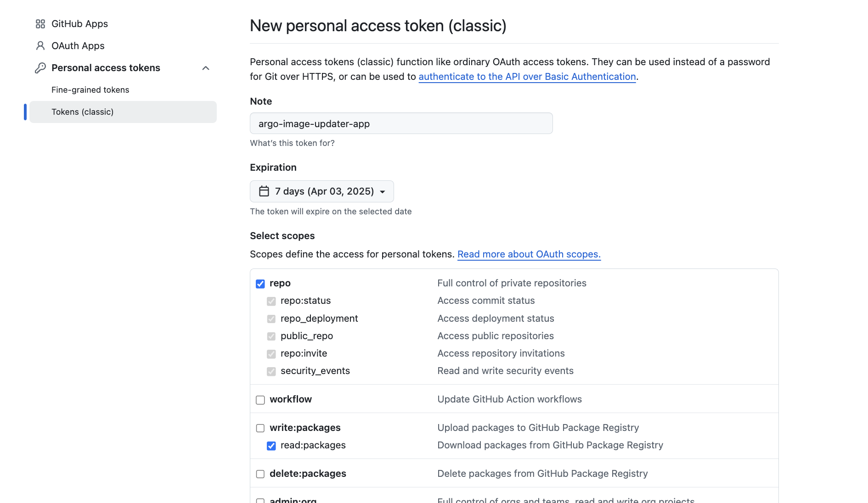
Task: Click the Personal access tokens key icon
Action: [40, 68]
